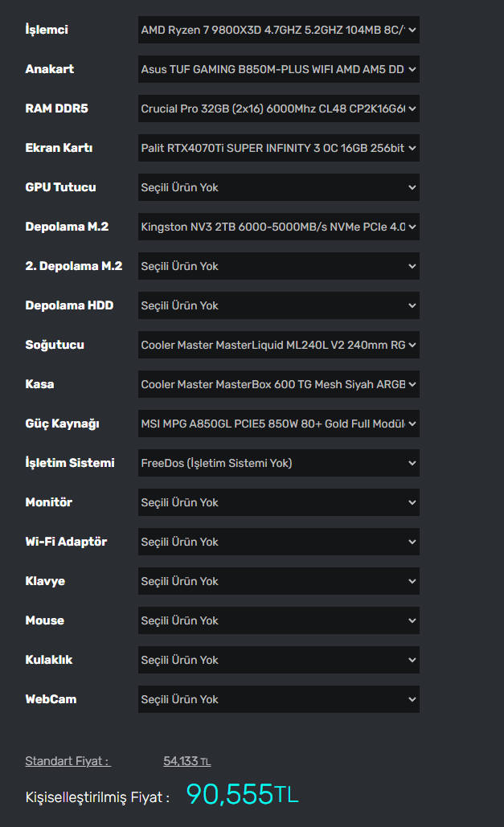Expand the Güç Kaynağı power supply dropdown

pos(278,424)
